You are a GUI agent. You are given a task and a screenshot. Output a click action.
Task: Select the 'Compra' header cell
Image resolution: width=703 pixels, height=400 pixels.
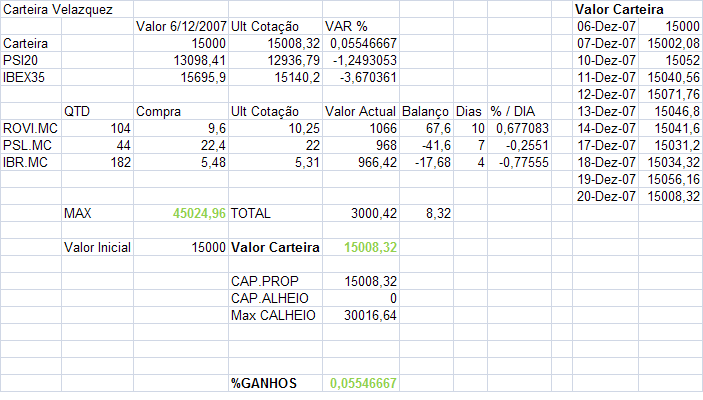click(x=158, y=112)
